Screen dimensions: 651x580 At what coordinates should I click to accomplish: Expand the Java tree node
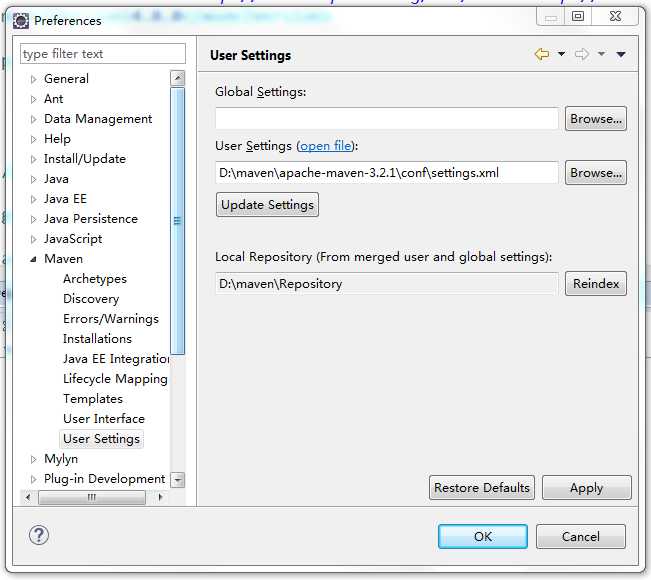[x=34, y=179]
